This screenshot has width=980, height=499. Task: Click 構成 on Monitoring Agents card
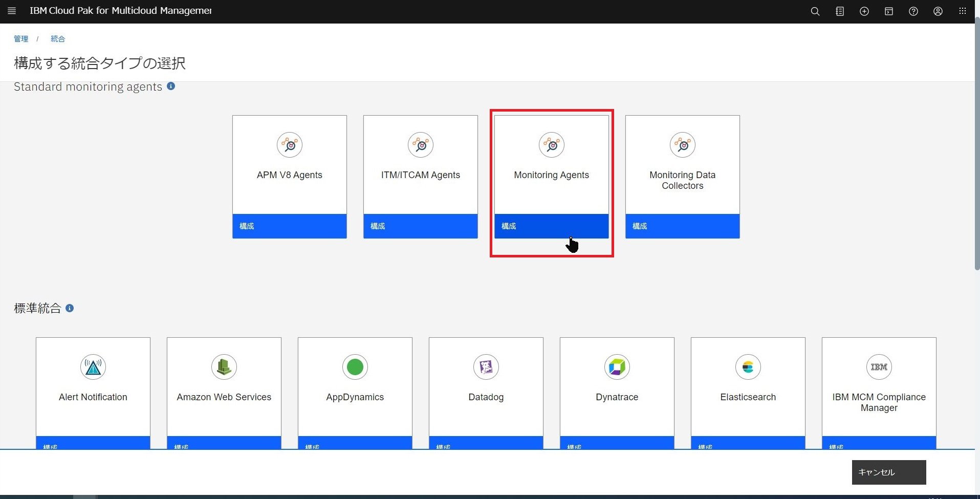click(x=552, y=226)
